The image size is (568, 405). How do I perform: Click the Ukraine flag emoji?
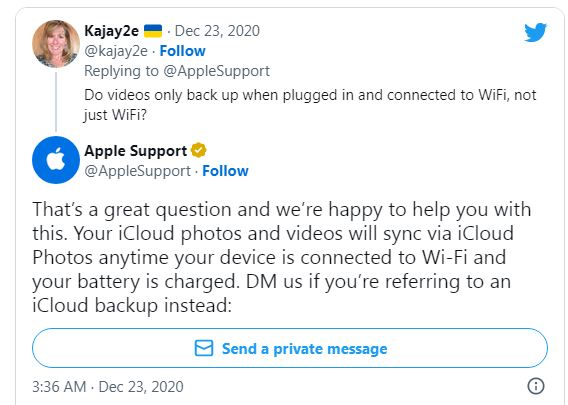(153, 31)
